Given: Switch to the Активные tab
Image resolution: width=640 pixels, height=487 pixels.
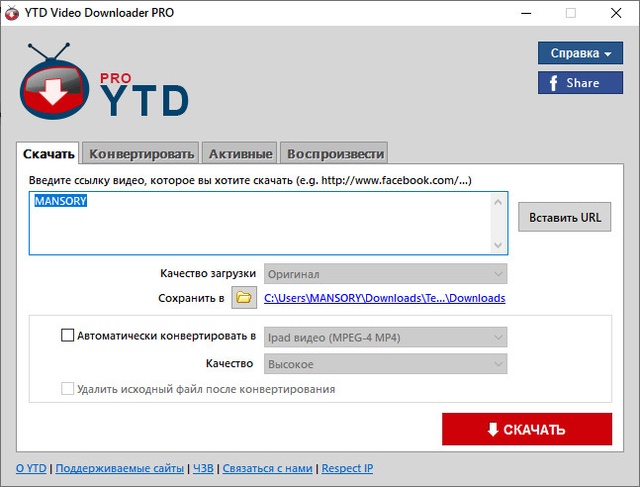Looking at the screenshot, I should (240, 154).
